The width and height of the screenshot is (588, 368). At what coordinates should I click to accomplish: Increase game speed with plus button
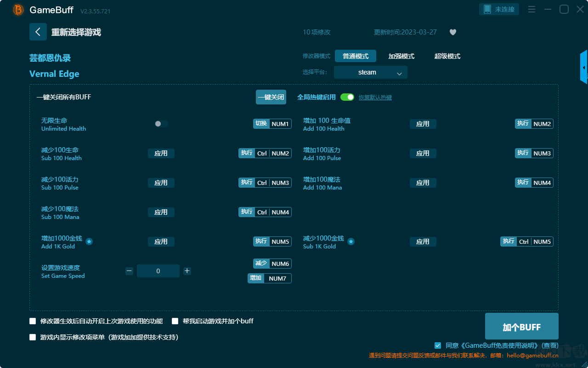187,271
